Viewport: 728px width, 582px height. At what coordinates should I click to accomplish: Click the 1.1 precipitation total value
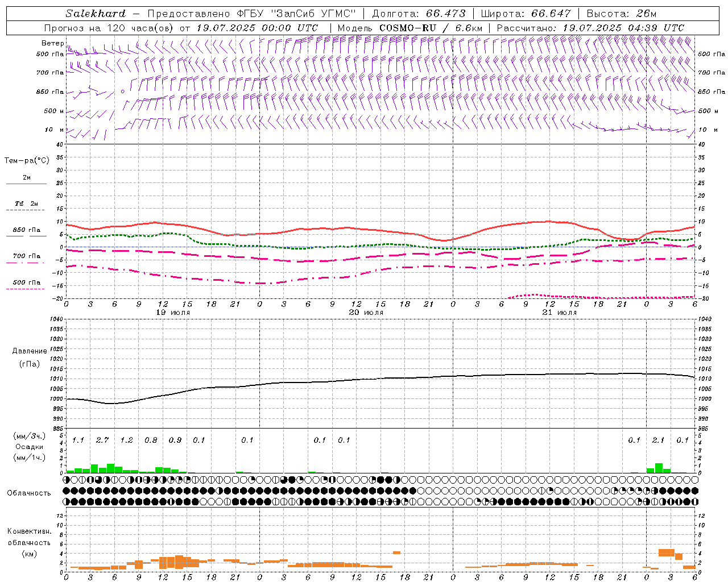tap(78, 440)
